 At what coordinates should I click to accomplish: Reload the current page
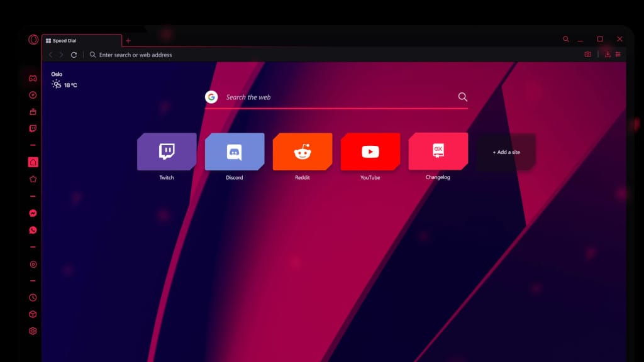(74, 55)
